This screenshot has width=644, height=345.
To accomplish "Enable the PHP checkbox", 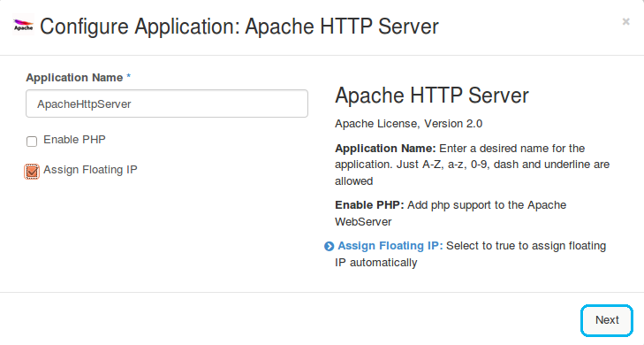I will coord(32,141).
